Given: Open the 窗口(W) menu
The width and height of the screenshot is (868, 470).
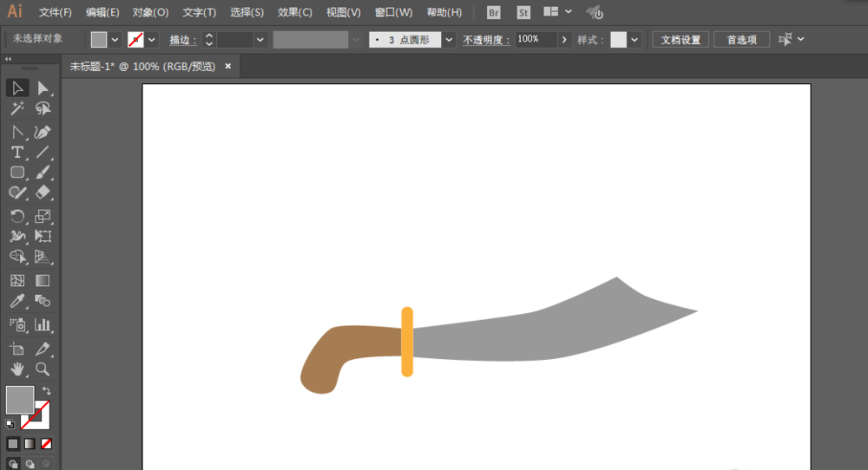Looking at the screenshot, I should pos(393,13).
